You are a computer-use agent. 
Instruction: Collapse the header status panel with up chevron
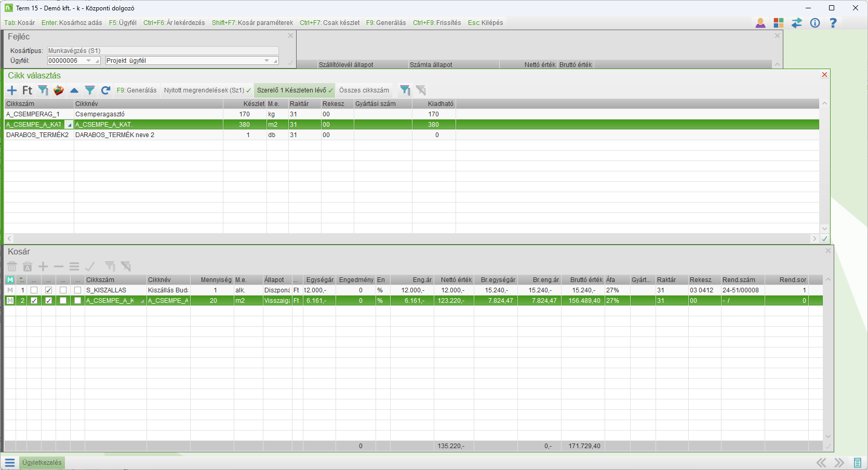[x=777, y=64]
